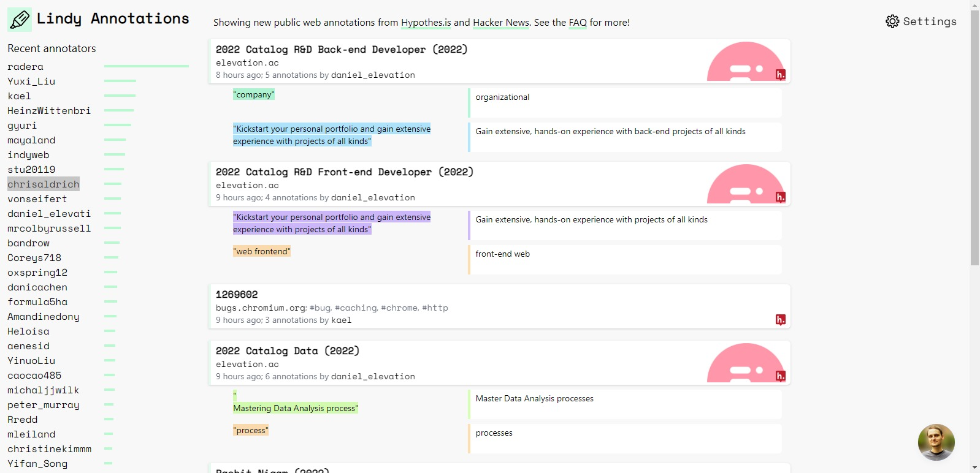Open Settings gear icon
The image size is (980, 473).
coord(892,21)
